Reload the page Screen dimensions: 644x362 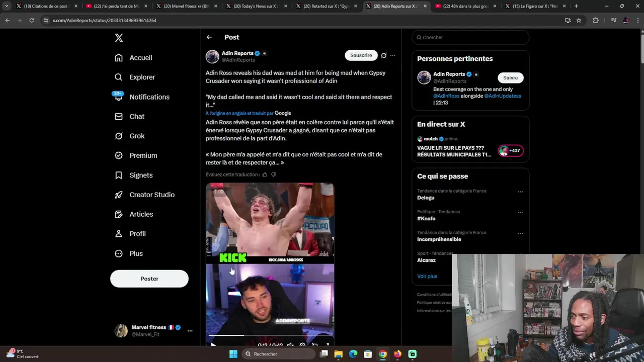(x=31, y=20)
